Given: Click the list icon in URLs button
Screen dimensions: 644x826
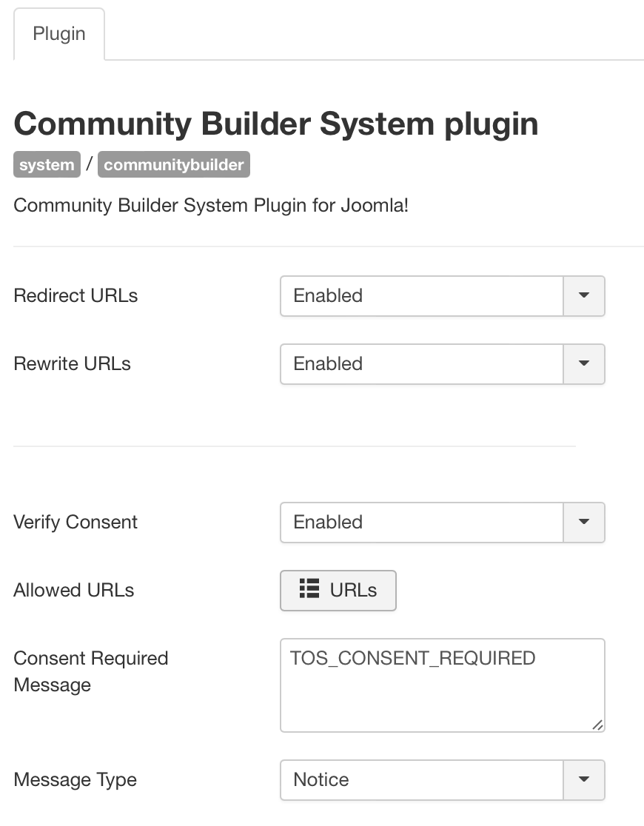Looking at the screenshot, I should tap(309, 588).
